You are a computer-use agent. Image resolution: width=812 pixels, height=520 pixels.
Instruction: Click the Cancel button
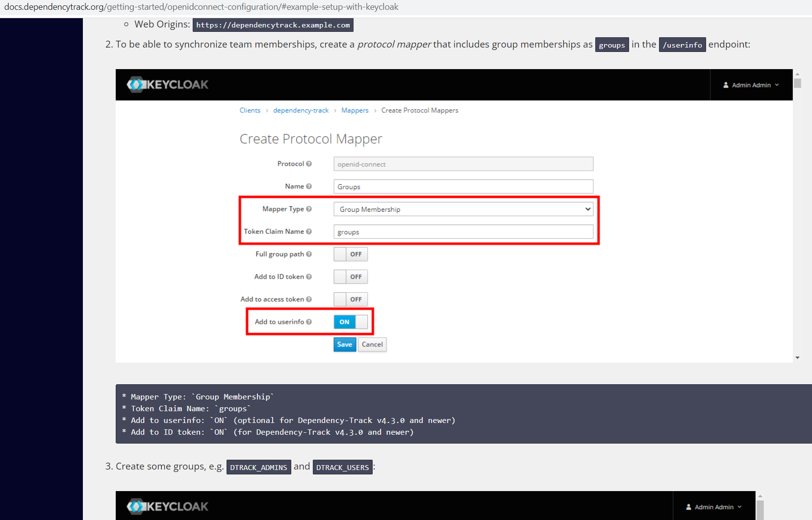372,344
